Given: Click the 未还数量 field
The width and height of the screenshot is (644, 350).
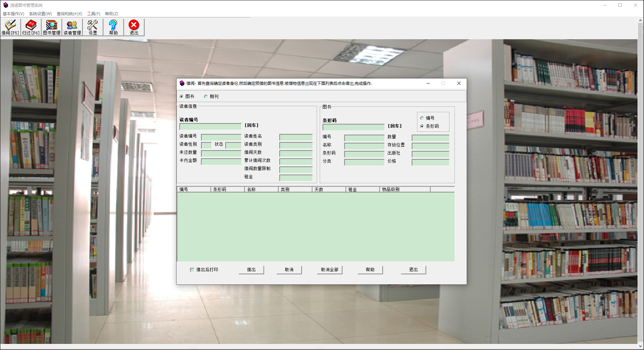Looking at the screenshot, I should click(221, 154).
